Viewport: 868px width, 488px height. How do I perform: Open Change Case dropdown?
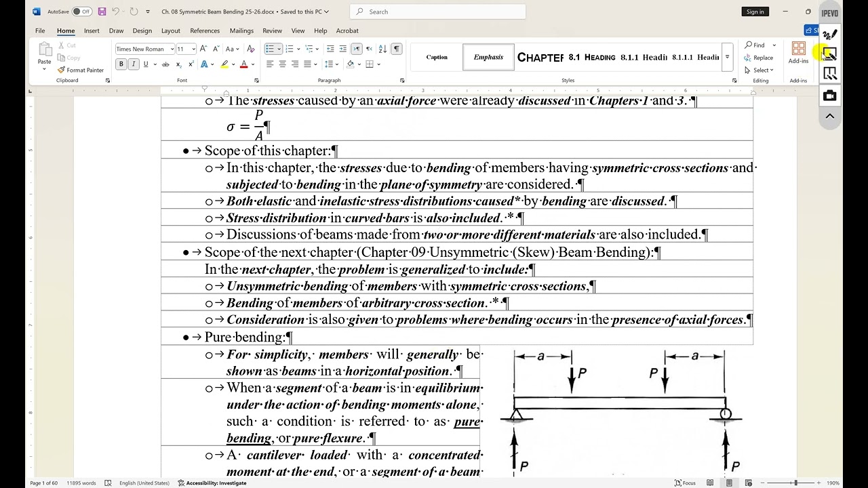(232, 49)
